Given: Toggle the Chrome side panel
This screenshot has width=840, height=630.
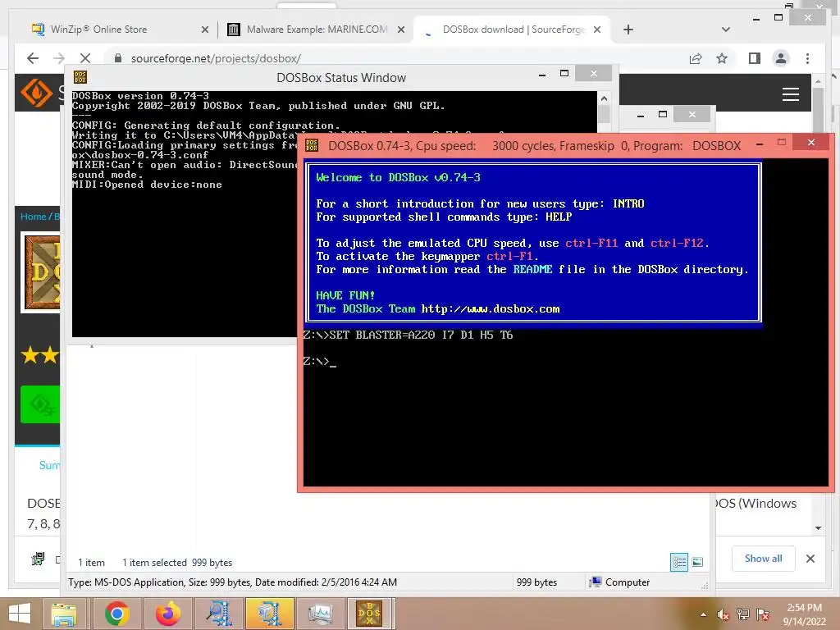Looking at the screenshot, I should click(755, 58).
